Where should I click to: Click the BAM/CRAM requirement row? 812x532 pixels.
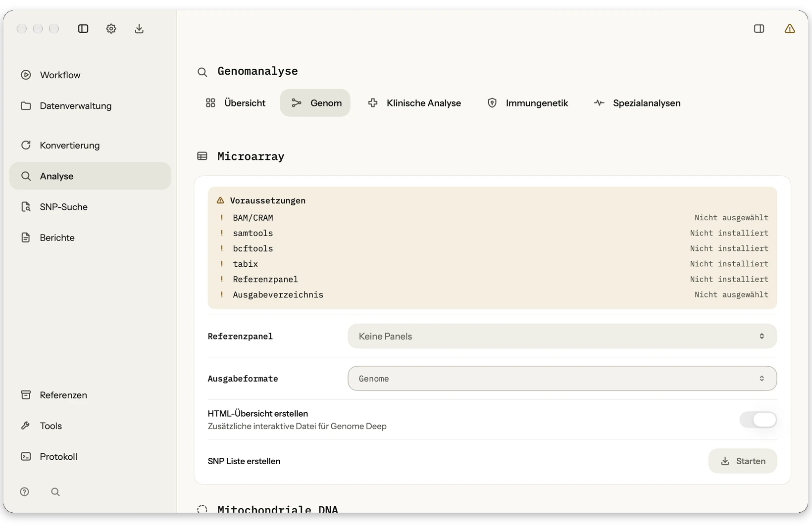(493, 218)
